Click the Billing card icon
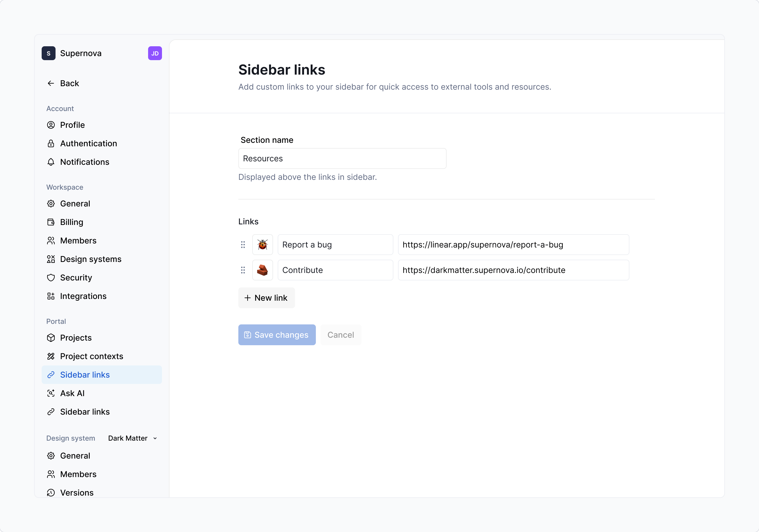The width and height of the screenshot is (759, 532). [x=51, y=222]
